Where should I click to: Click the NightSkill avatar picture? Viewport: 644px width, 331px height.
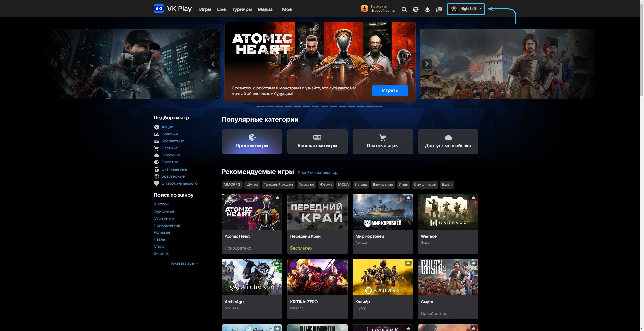pos(454,9)
